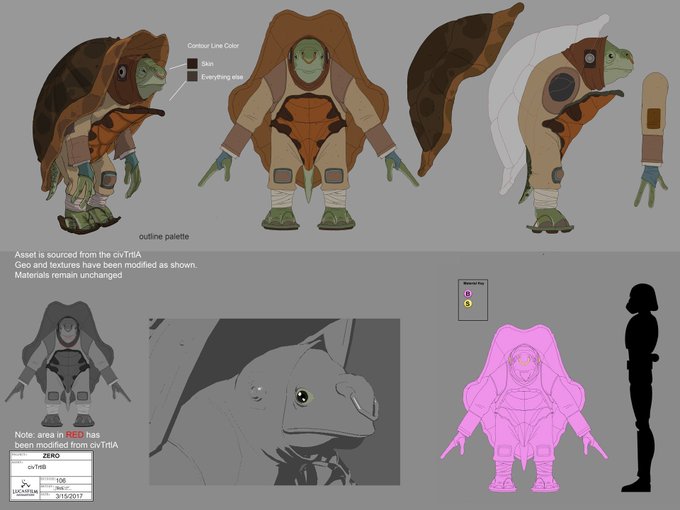The image size is (680, 510).
Task: Click the round speaker patch on side-view hood
Action: 589,58
